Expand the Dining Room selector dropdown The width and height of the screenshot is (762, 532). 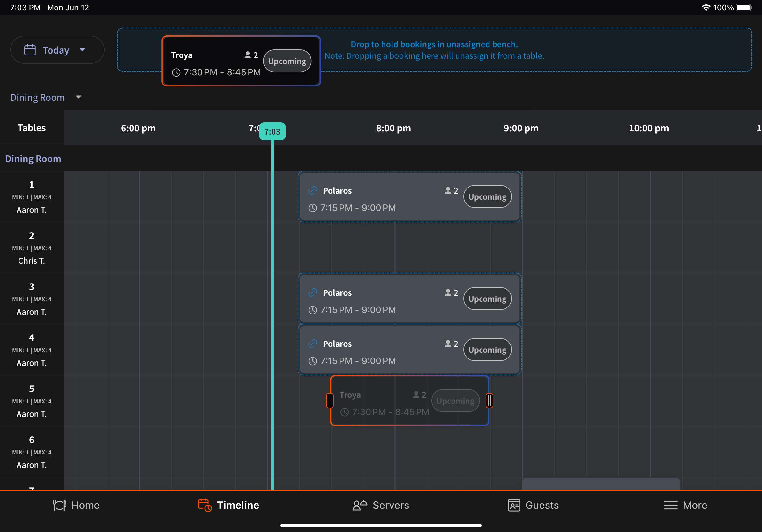(78, 97)
